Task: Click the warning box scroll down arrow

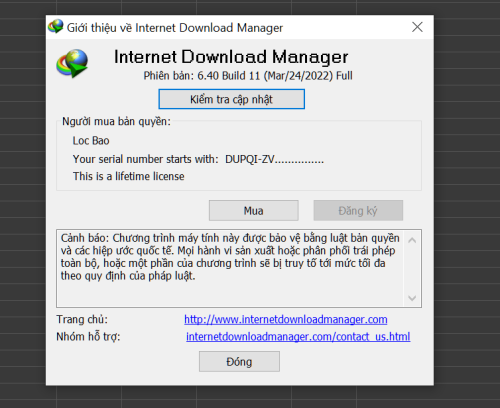Action: [x=412, y=298]
